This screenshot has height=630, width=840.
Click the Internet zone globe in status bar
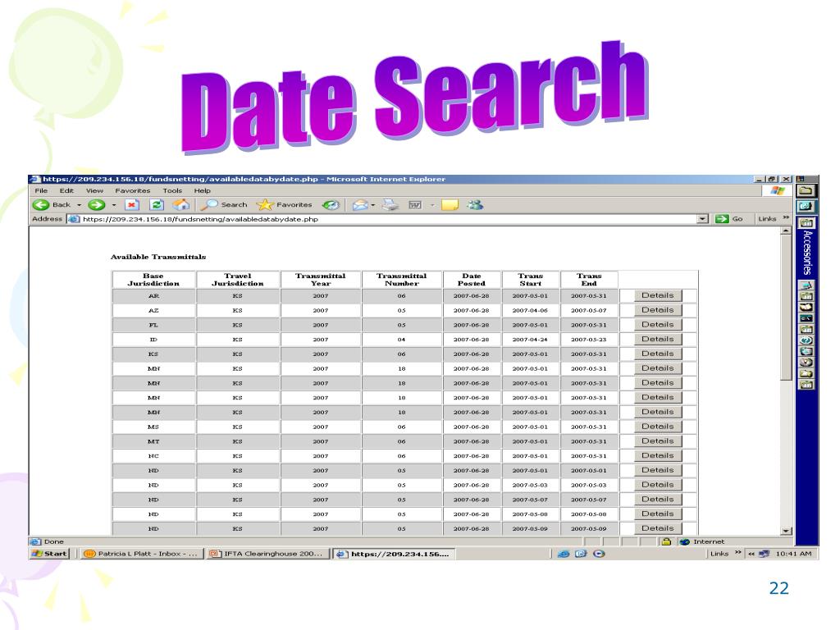684,541
